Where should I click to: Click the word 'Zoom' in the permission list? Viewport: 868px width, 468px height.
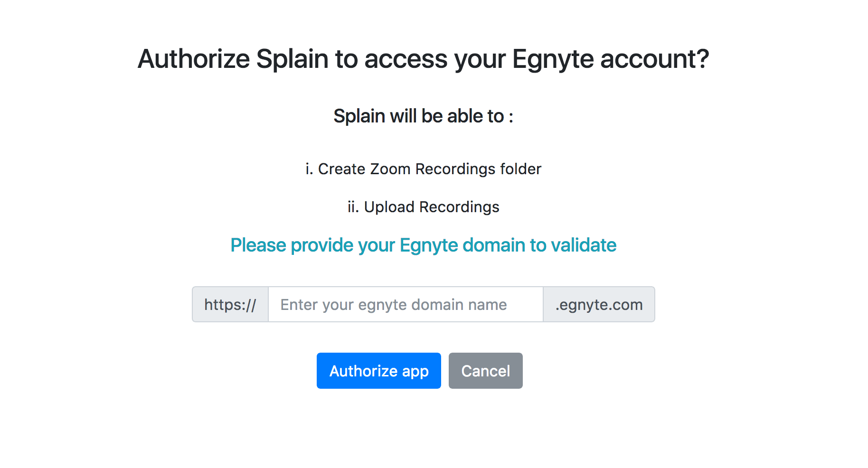[390, 169]
